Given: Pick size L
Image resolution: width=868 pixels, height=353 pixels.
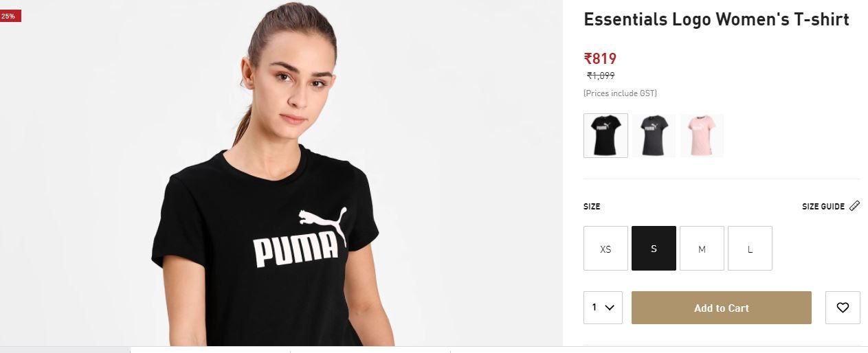Looking at the screenshot, I should pos(750,249).
